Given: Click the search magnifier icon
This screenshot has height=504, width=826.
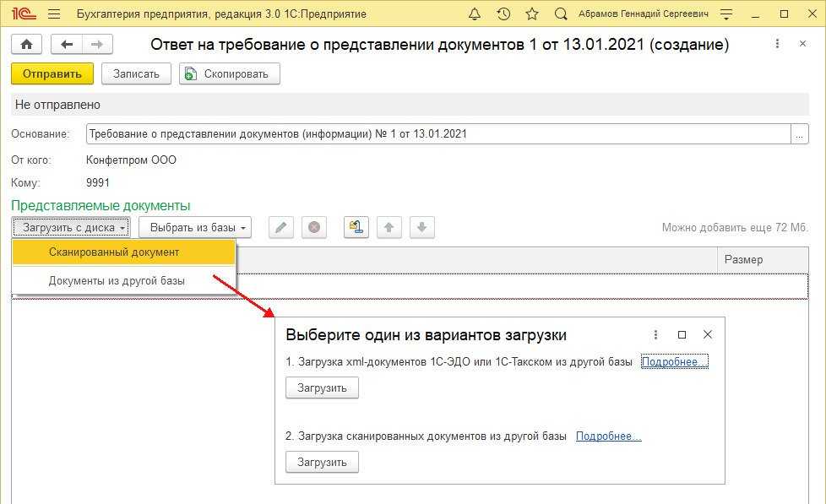Looking at the screenshot, I should (x=561, y=14).
